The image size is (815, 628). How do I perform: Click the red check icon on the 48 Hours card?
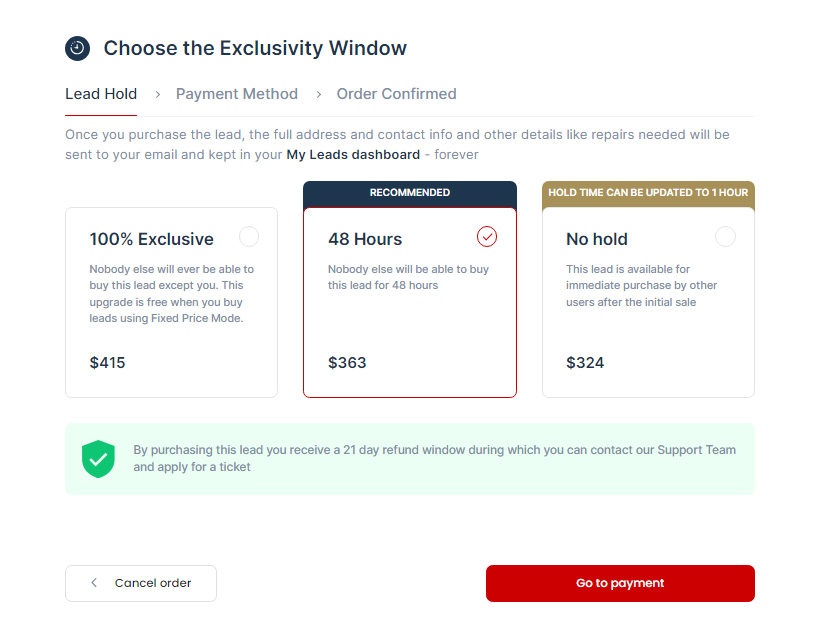pos(487,237)
